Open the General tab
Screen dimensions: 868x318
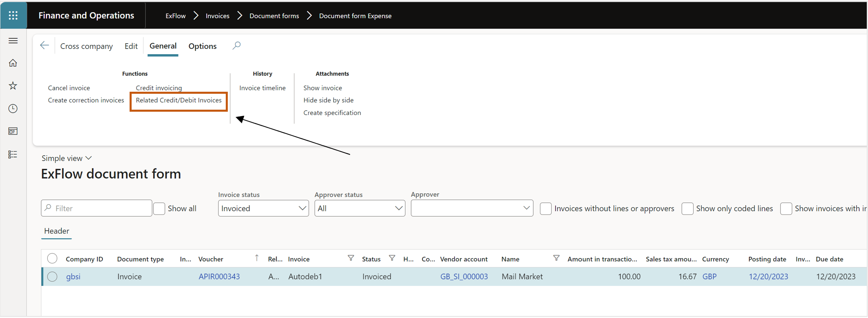pos(163,46)
